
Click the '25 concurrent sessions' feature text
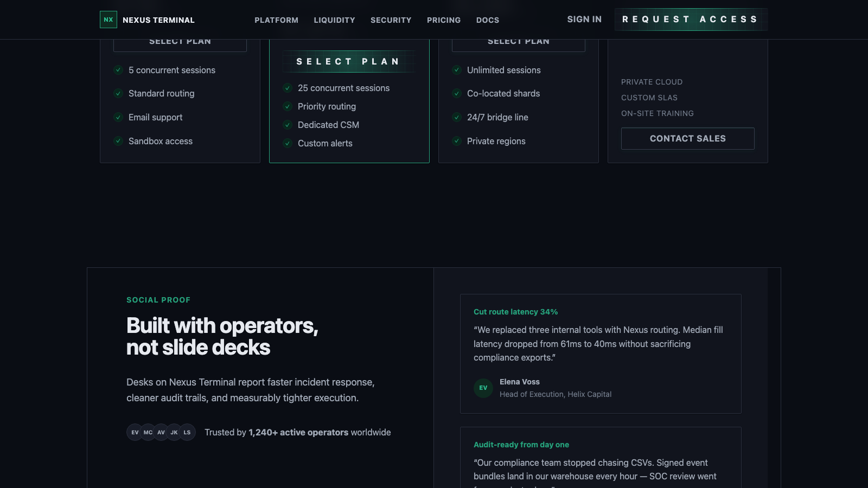[x=344, y=88]
